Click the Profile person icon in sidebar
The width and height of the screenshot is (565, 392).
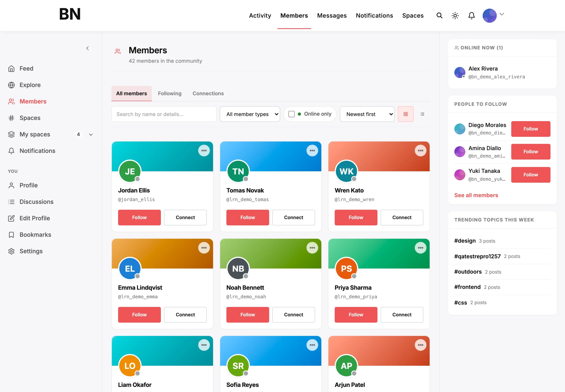[11, 185]
